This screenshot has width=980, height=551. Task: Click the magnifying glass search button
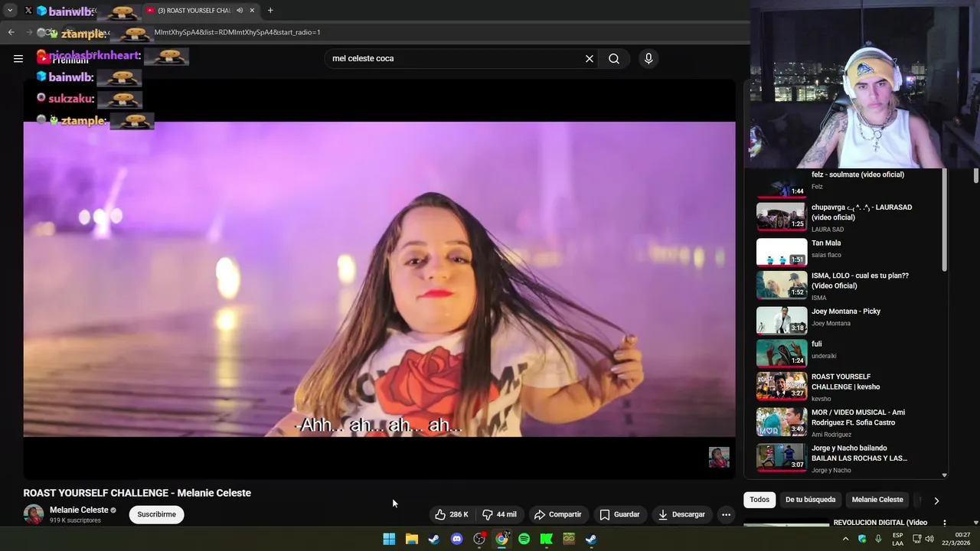click(x=614, y=58)
